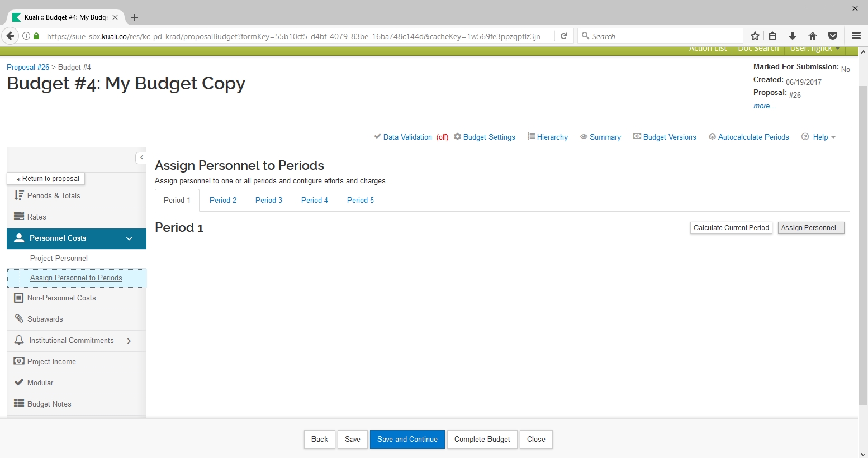Click the Modular checkmark icon

pos(18,383)
